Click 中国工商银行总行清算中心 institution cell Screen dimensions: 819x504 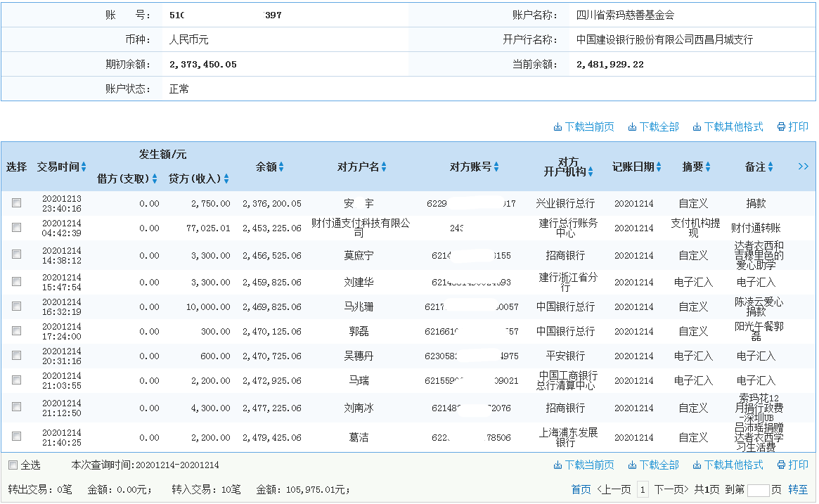coord(568,381)
